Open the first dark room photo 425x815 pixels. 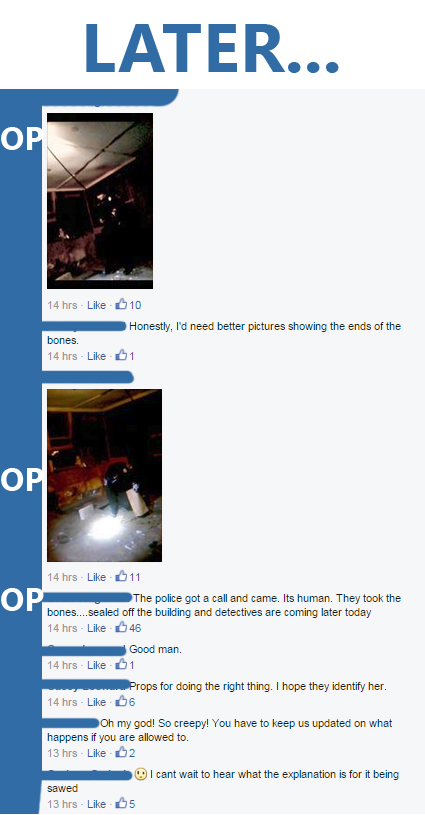click(100, 201)
